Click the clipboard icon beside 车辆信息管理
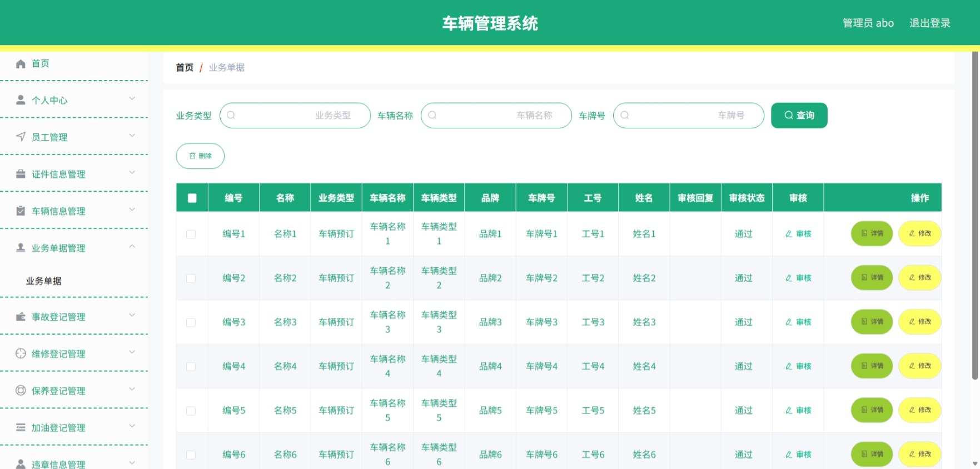 [x=21, y=211]
